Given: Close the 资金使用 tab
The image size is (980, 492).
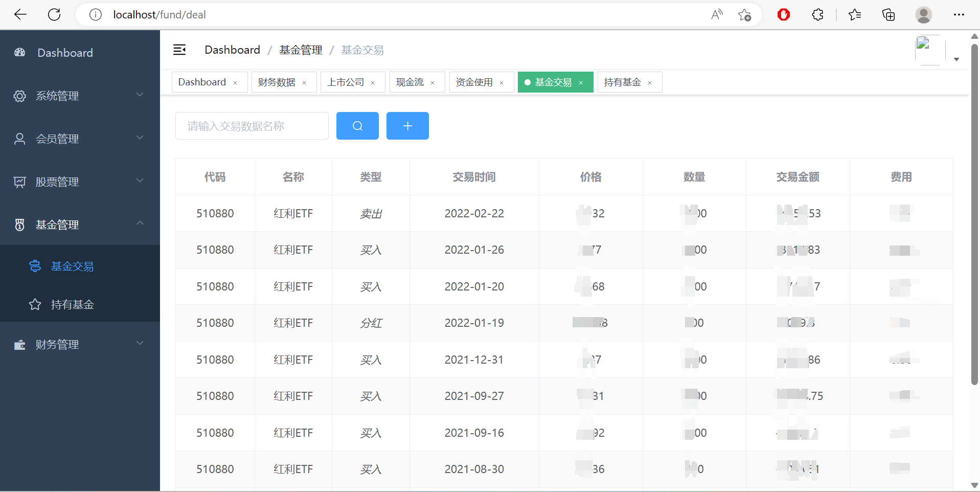Looking at the screenshot, I should 502,83.
